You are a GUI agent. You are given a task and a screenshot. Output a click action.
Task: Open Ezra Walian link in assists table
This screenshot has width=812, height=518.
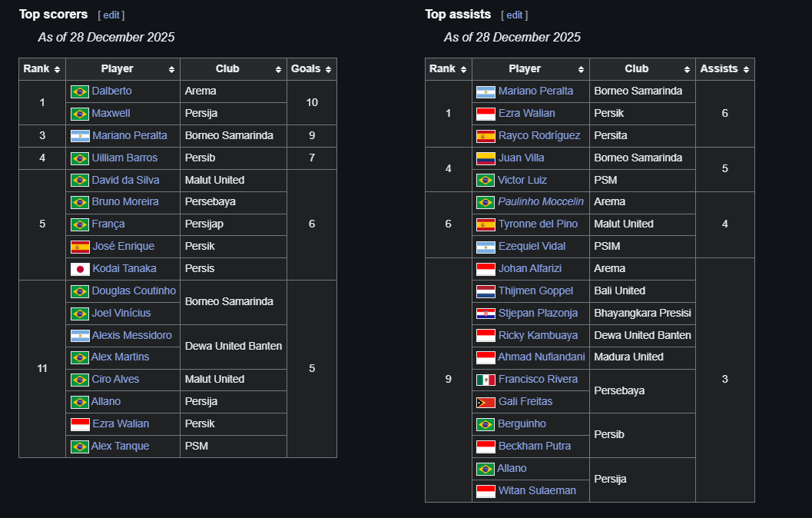click(x=527, y=113)
